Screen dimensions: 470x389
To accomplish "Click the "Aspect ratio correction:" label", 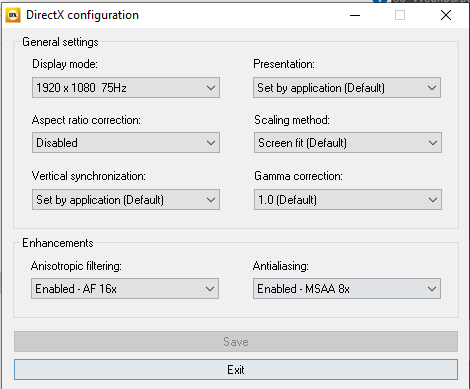I will (x=86, y=120).
